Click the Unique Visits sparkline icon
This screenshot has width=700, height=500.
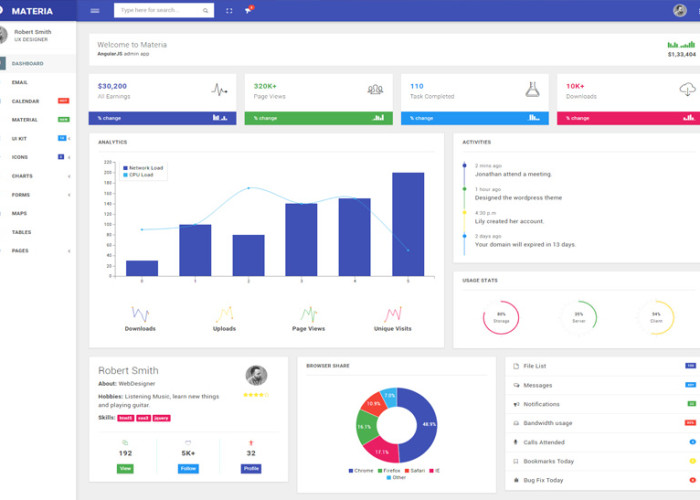click(x=393, y=314)
